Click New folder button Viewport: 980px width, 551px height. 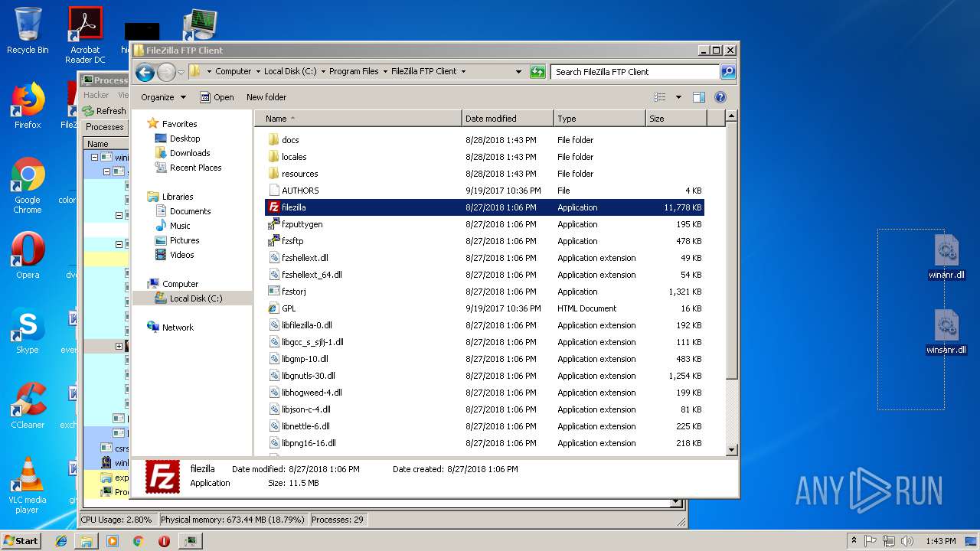pyautogui.click(x=266, y=97)
